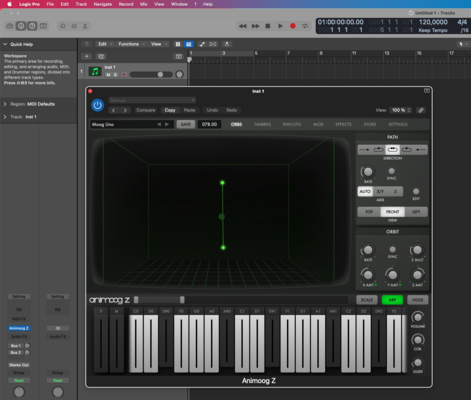
Task: Open the Mixer icon
Action: pyautogui.click(x=74, y=26)
